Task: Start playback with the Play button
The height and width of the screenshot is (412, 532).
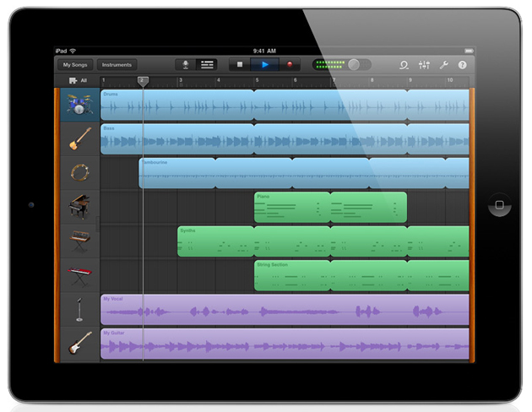Action: 265,64
